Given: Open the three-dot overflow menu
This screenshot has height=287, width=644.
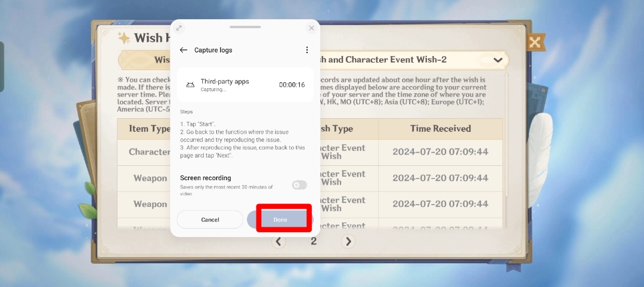Looking at the screenshot, I should (x=307, y=50).
